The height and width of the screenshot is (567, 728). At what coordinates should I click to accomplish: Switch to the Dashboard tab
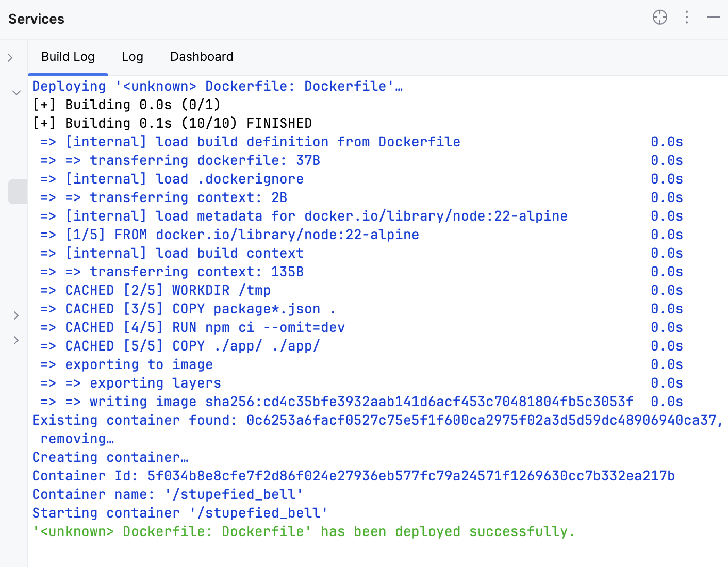202,57
